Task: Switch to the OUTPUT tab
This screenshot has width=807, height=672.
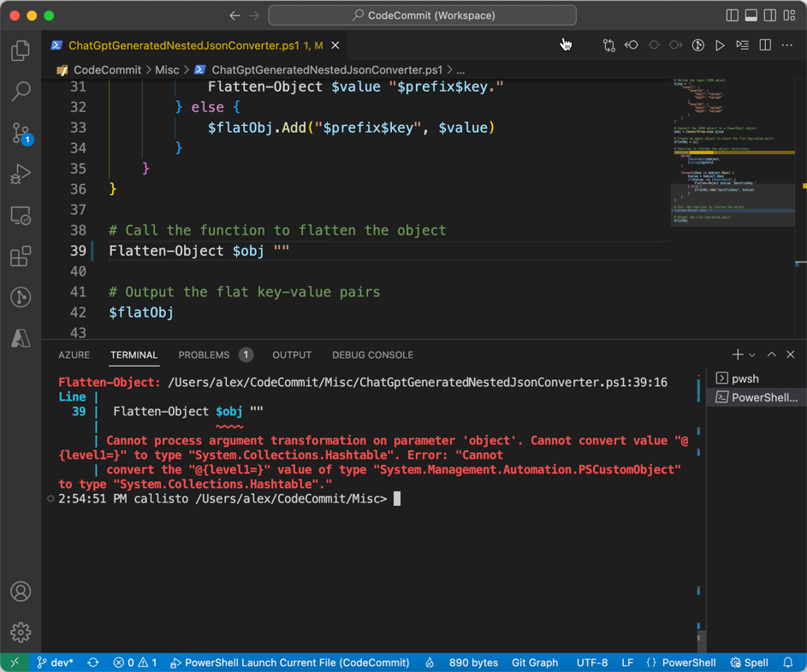Action: (x=292, y=354)
